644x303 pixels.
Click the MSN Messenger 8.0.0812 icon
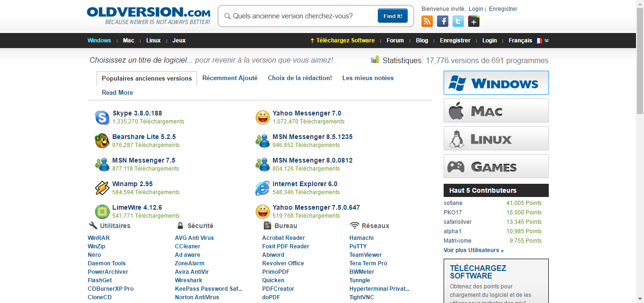coord(263,164)
